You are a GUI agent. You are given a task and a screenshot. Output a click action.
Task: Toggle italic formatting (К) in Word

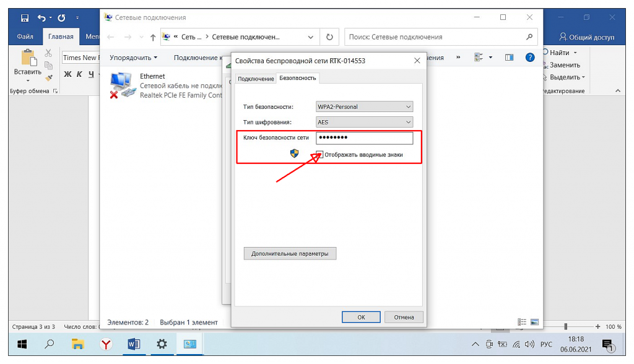[79, 75]
